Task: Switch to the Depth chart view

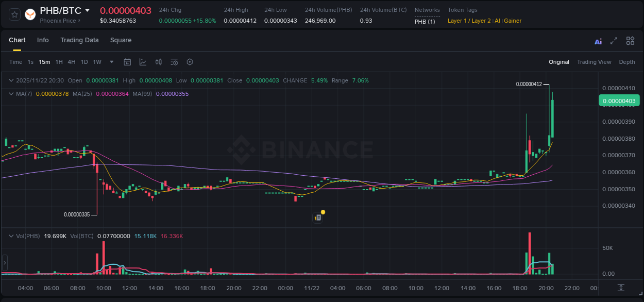Action: pos(627,62)
